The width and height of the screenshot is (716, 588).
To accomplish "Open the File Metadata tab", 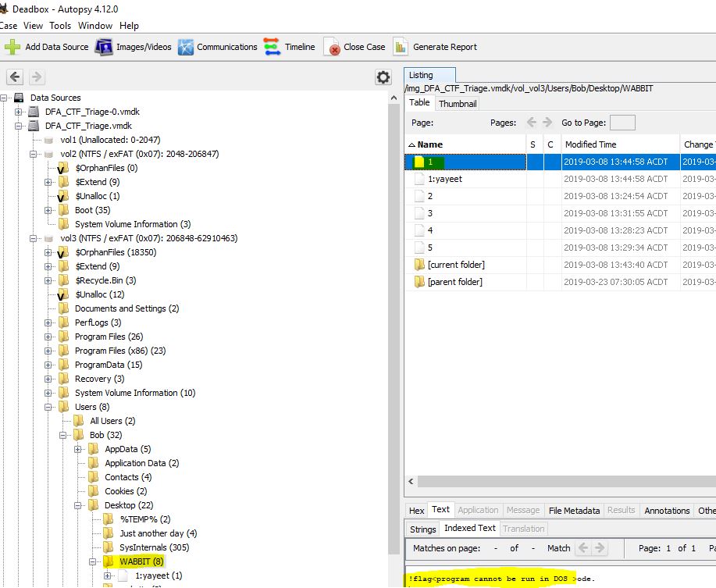I will tap(574, 511).
